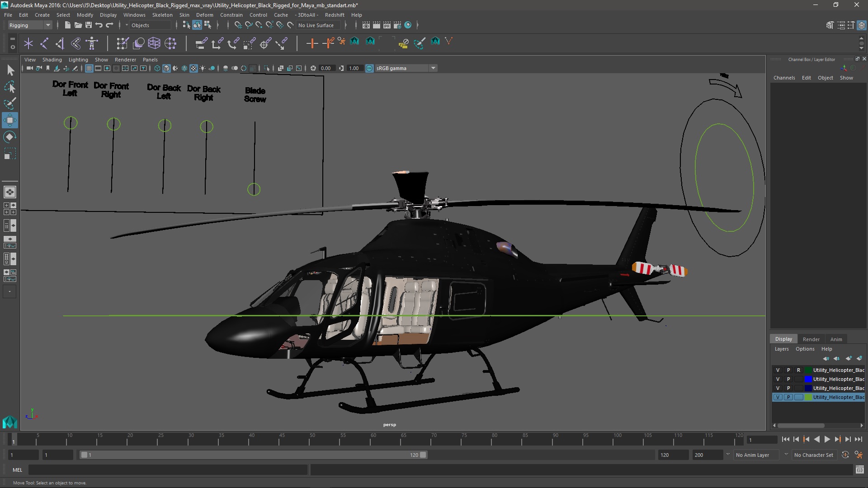Open the No Character Set dropdown
This screenshot has height=488, width=868.
814,455
